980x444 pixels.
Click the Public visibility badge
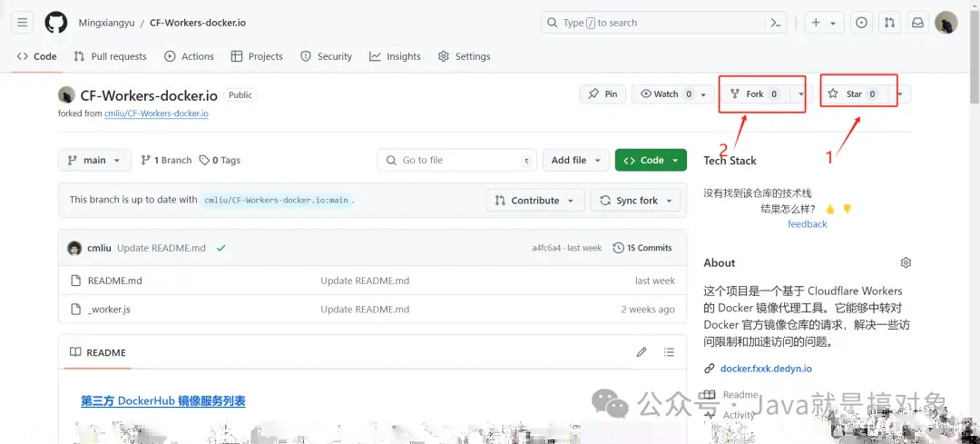240,95
